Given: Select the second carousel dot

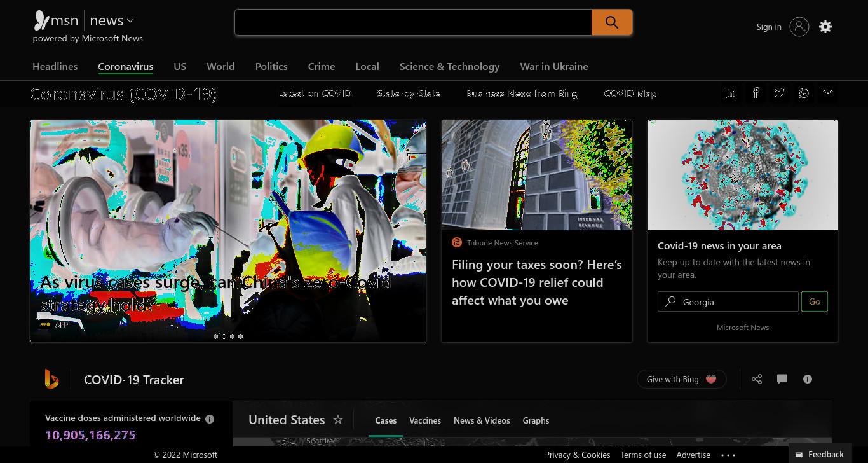Looking at the screenshot, I should [x=224, y=336].
